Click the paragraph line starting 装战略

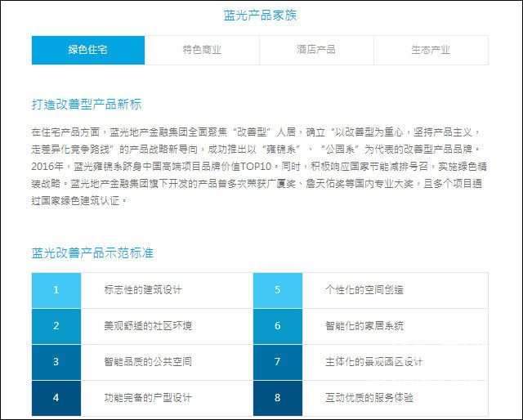coord(257,184)
